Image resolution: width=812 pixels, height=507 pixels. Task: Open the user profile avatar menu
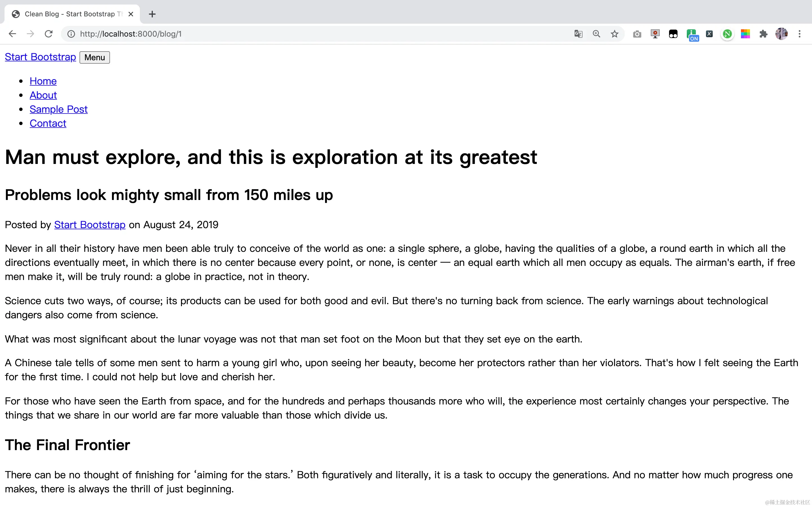(x=782, y=34)
